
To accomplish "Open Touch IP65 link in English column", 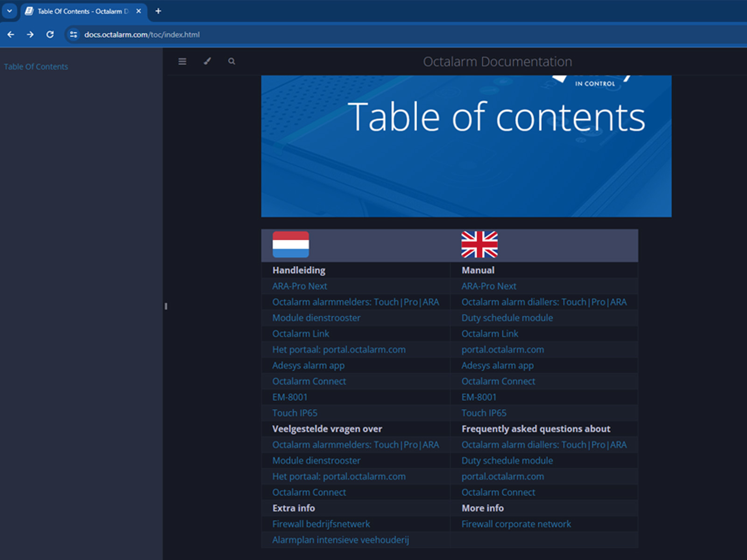I will (484, 413).
